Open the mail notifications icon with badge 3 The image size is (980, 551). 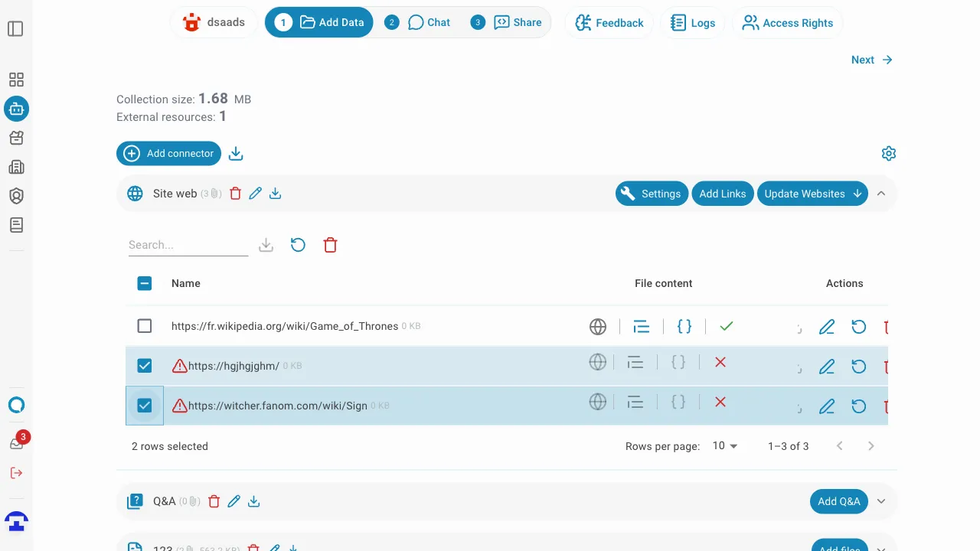point(16,444)
